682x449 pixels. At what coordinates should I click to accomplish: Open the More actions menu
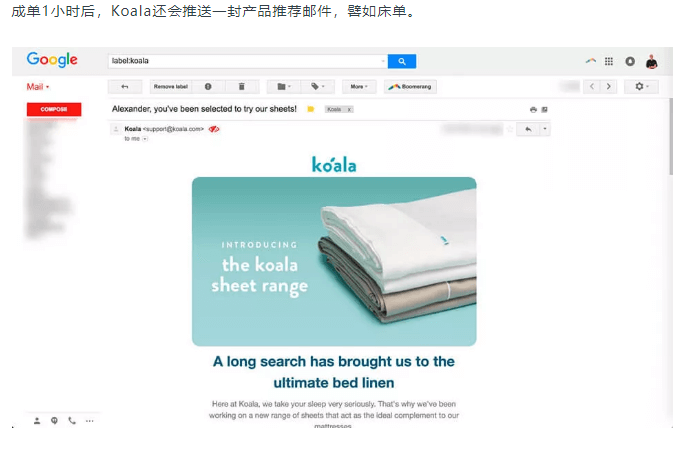(359, 87)
